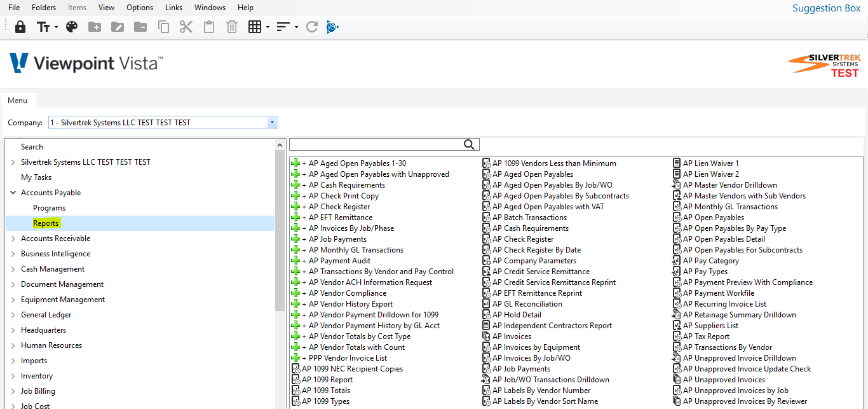
Task: Collapse the Accounts Payable tree node
Action: tap(13, 193)
